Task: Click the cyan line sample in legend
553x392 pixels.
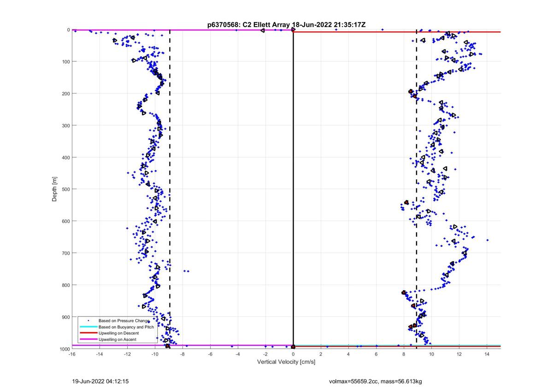Action: point(88,327)
